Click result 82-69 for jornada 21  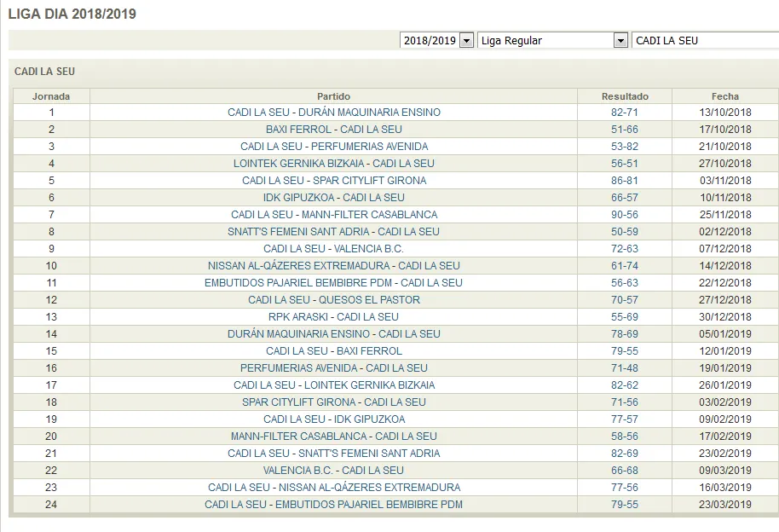coord(625,453)
